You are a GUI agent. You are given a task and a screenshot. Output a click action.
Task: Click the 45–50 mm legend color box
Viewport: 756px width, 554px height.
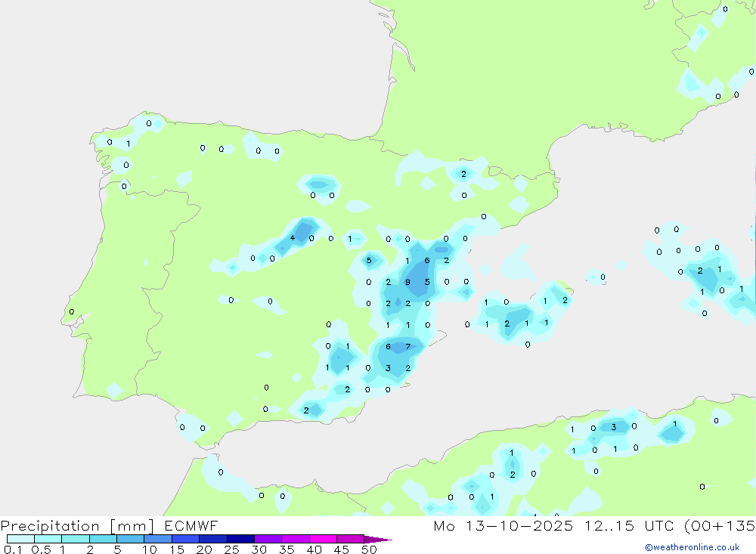point(351,539)
